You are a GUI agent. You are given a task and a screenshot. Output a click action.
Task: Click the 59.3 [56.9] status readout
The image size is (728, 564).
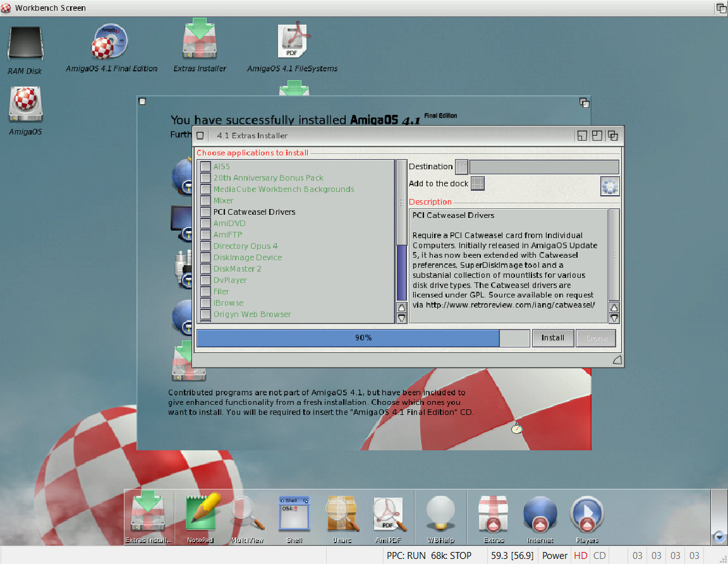tap(512, 556)
